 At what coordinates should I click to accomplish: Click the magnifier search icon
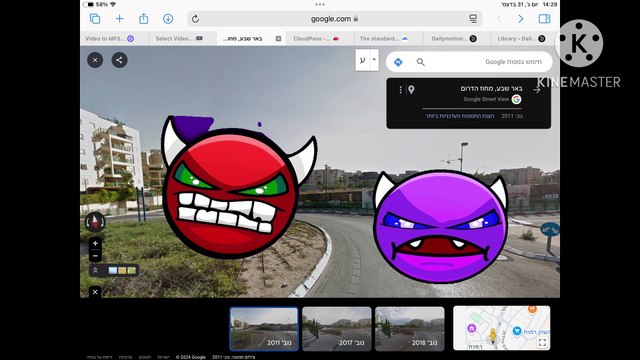(420, 62)
